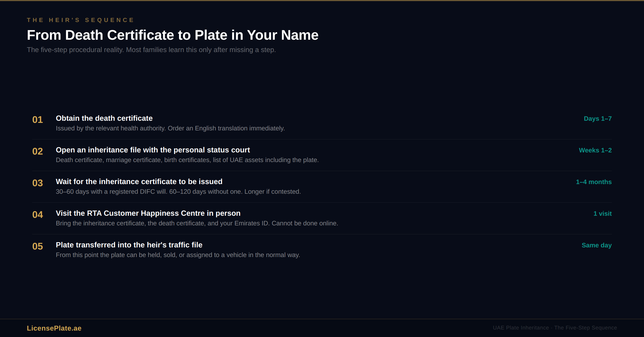
Task: Open the "Obtain the death certificate" step
Action: tap(104, 118)
